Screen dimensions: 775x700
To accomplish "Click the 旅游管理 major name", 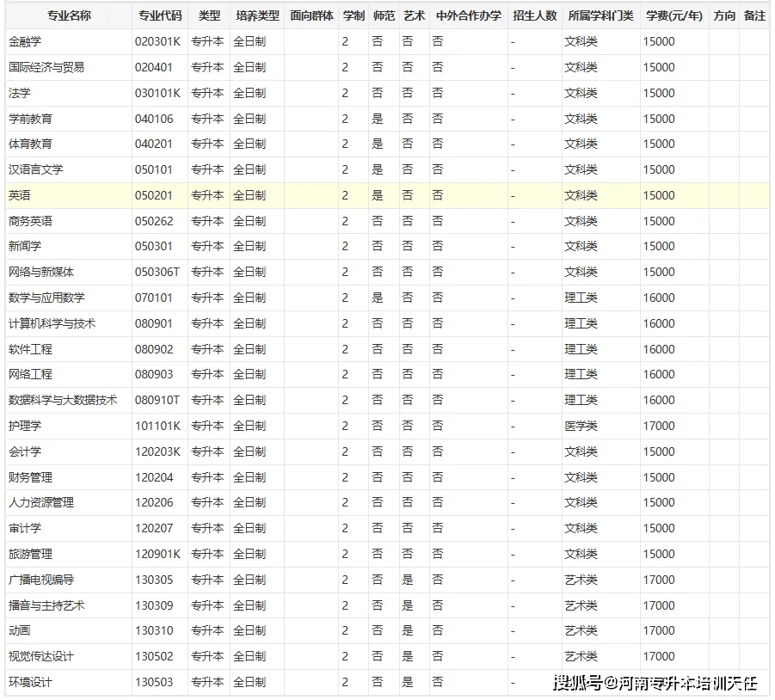I will [30, 554].
